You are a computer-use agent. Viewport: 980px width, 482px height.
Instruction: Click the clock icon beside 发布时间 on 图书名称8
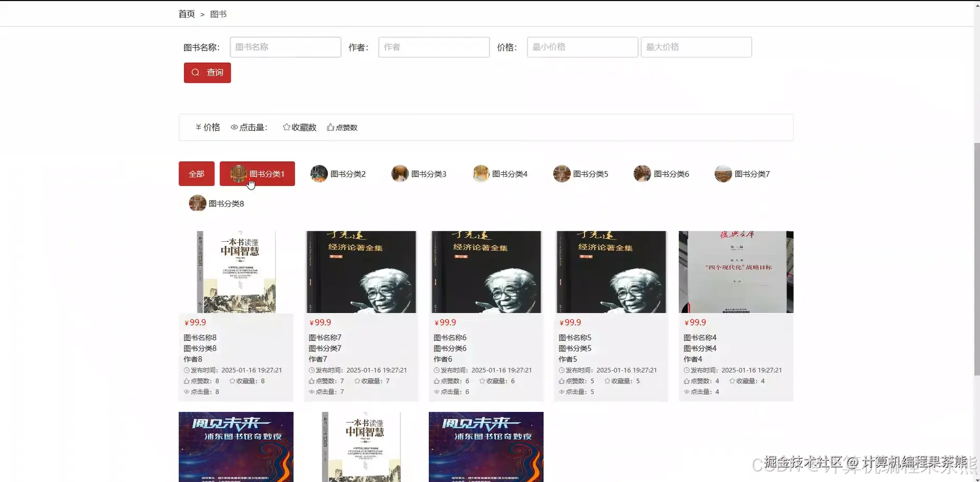tap(187, 370)
